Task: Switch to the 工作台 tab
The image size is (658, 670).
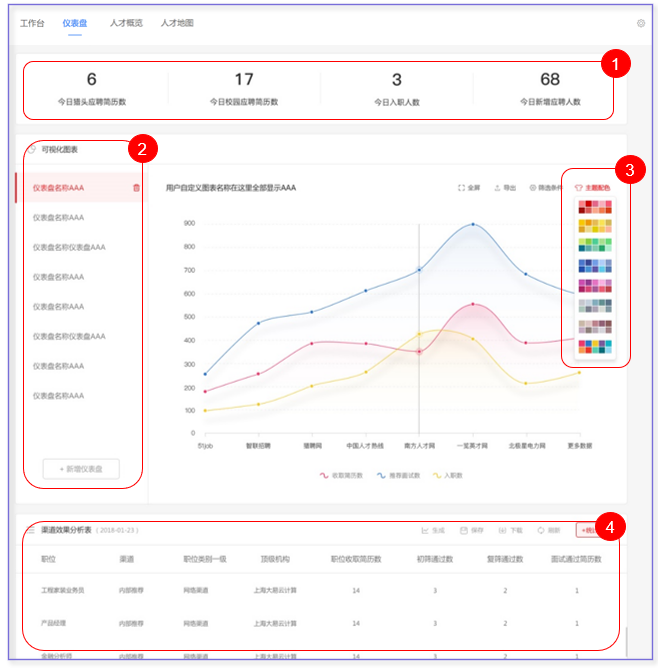Action: tap(32, 23)
